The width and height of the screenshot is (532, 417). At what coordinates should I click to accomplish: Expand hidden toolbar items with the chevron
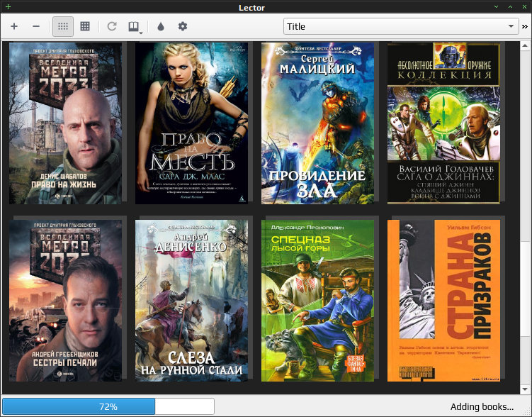[x=525, y=26]
